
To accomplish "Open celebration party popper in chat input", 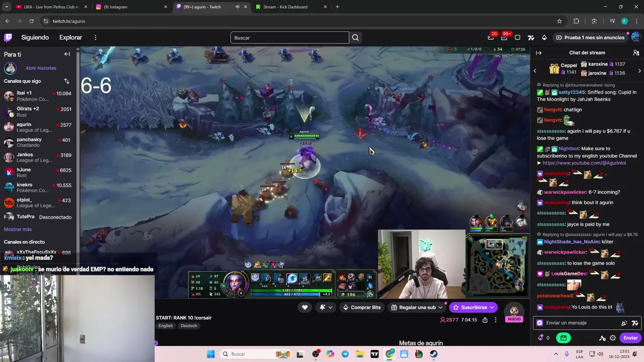I will tap(624, 323).
